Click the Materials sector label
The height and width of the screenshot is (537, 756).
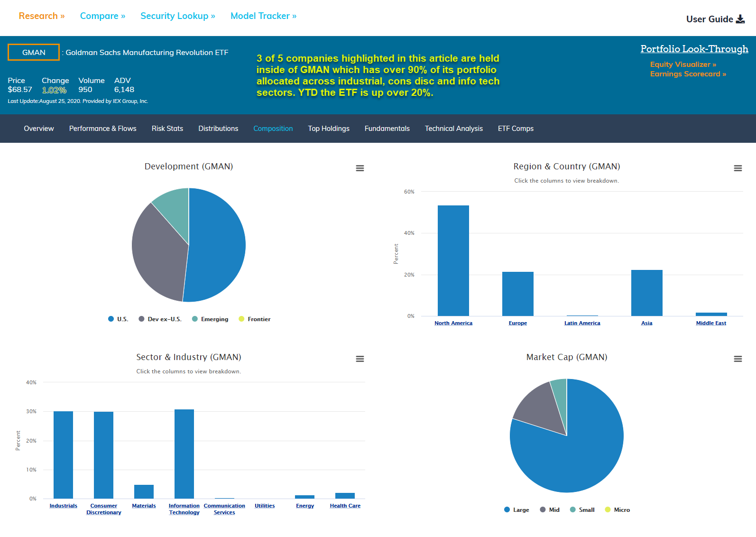[x=144, y=506]
